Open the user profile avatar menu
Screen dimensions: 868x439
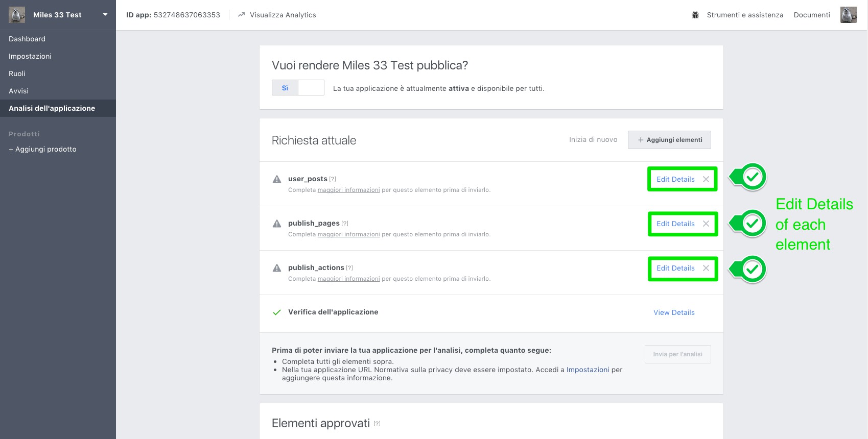pos(848,15)
